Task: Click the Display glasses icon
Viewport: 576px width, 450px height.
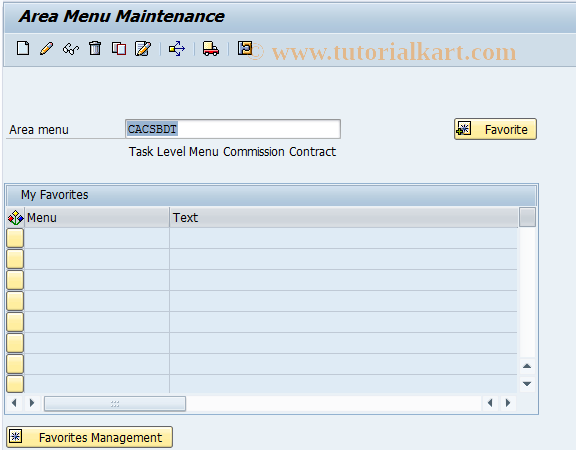Action: click(71, 48)
